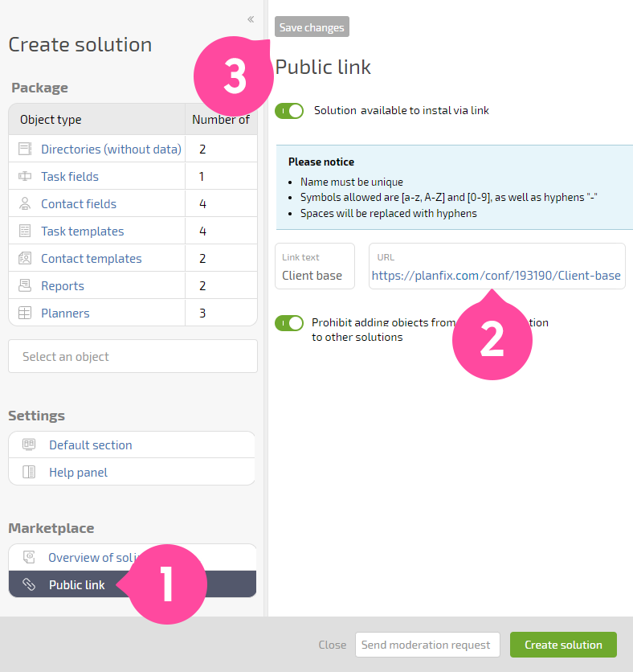Click the Reports printer icon

point(25,285)
